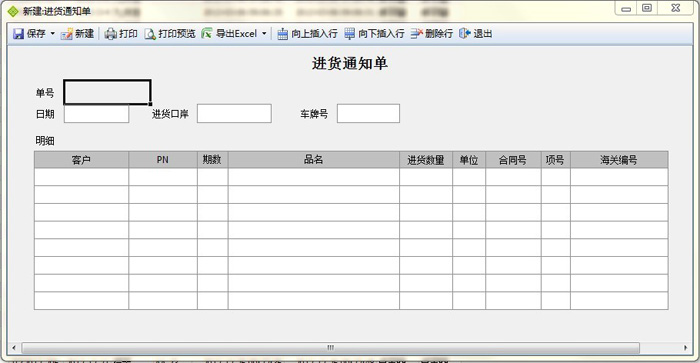Open the dropdown arrow next to 保存
Image resolution: width=700 pixels, height=363 pixels.
coord(53,33)
